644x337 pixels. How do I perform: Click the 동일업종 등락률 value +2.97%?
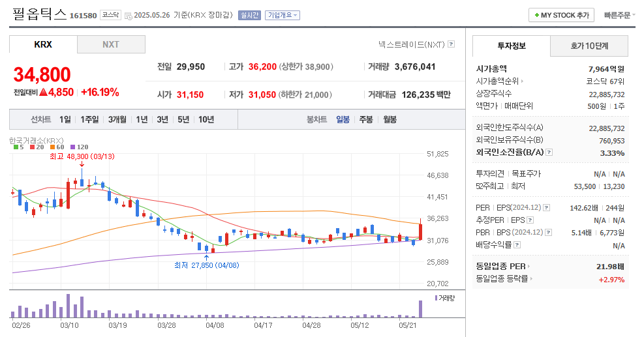pos(611,280)
